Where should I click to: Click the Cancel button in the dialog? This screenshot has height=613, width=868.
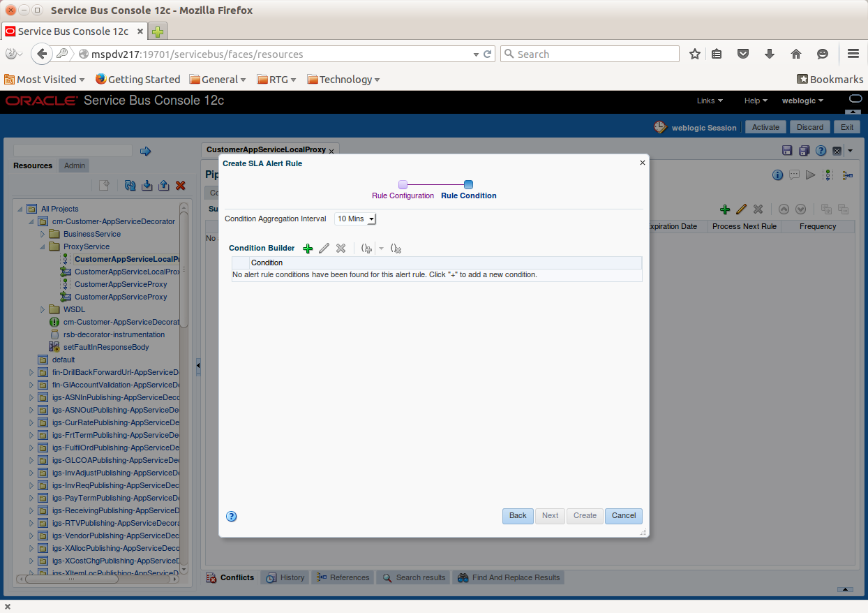click(x=624, y=516)
